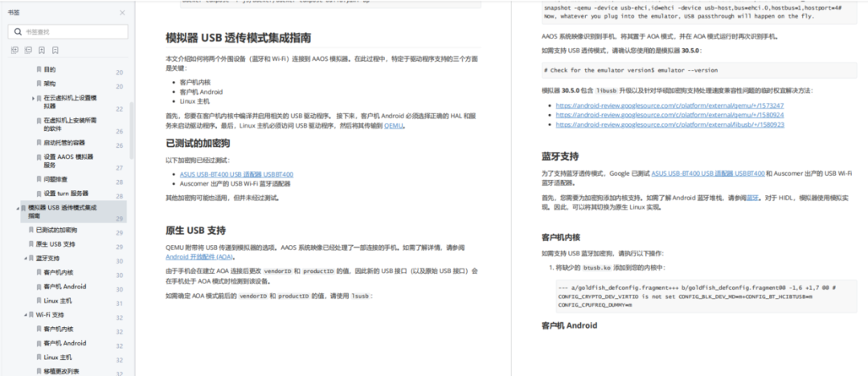Click the 已测试的加密狗 heading in document

[x=198, y=144]
